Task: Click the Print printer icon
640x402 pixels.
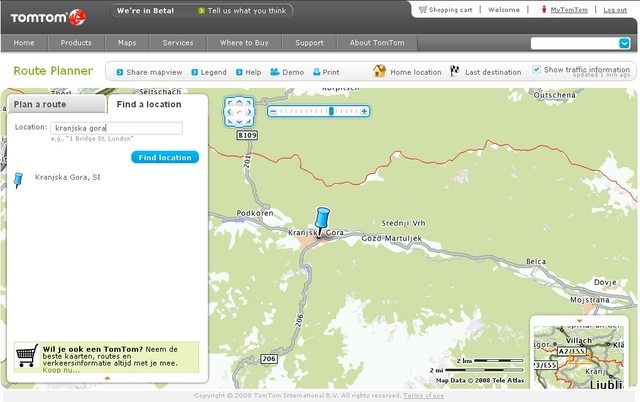Action: [316, 72]
